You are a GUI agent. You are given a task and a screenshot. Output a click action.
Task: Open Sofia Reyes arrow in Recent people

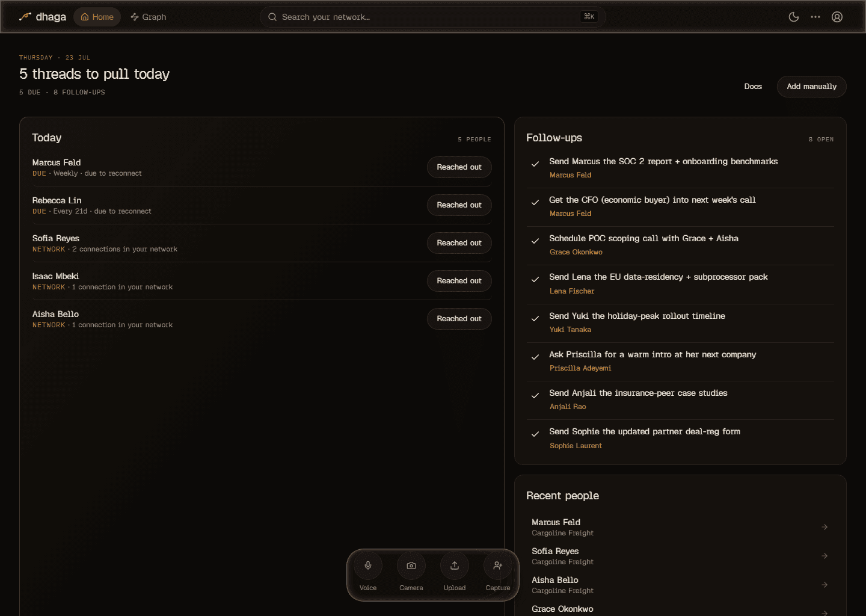coord(825,556)
